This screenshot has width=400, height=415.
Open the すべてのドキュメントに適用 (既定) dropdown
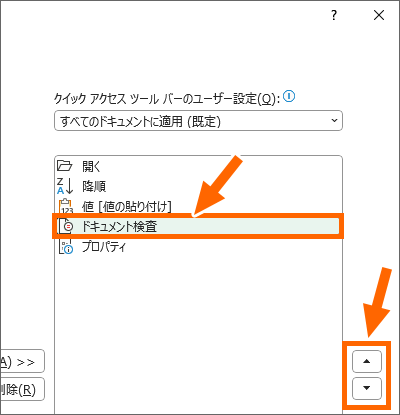[198, 121]
